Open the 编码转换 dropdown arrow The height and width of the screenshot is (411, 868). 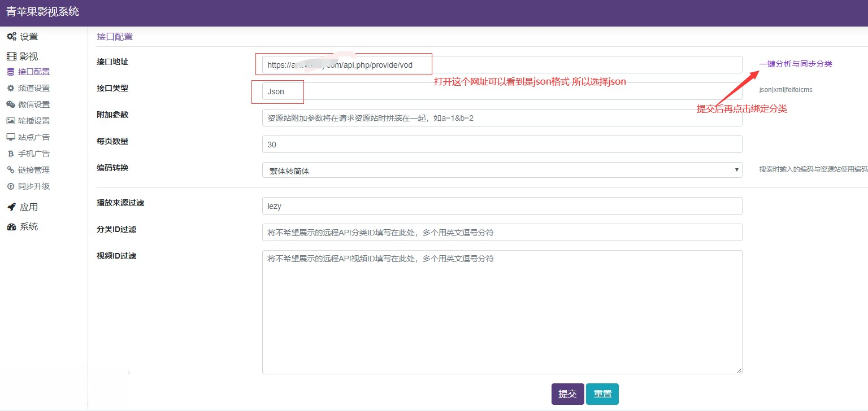736,169
